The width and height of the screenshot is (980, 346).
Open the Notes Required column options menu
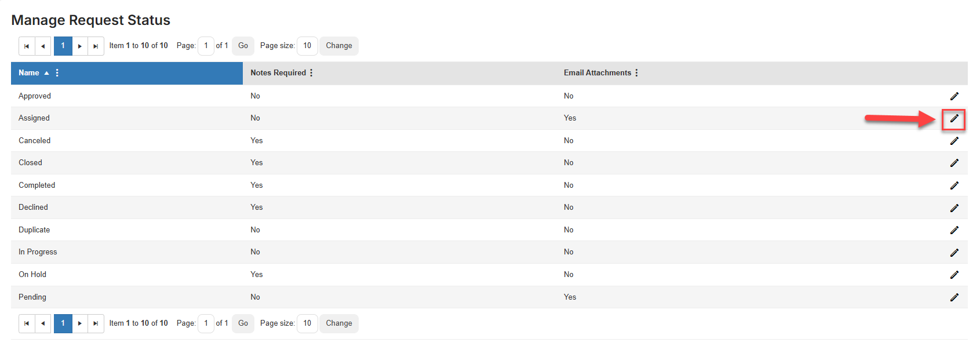click(x=311, y=73)
